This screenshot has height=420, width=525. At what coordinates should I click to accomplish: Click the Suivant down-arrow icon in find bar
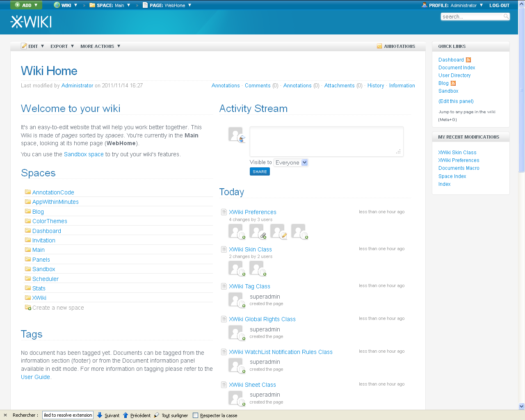point(100,415)
